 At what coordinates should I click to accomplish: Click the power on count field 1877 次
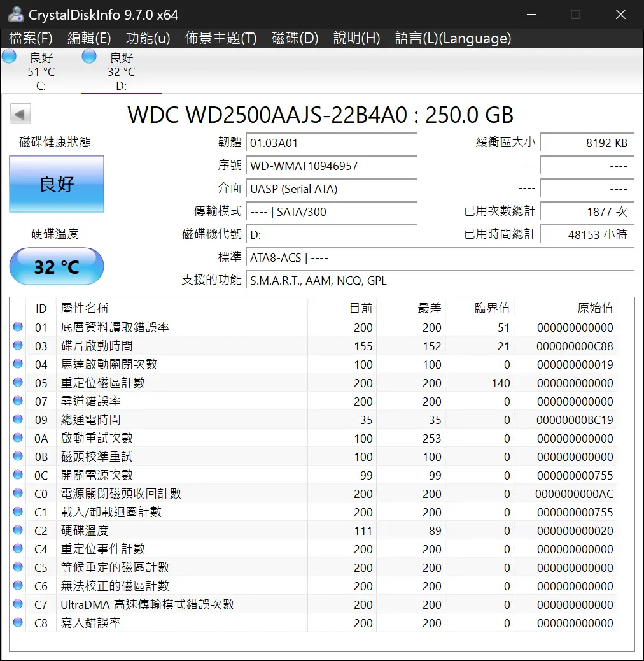coord(587,211)
